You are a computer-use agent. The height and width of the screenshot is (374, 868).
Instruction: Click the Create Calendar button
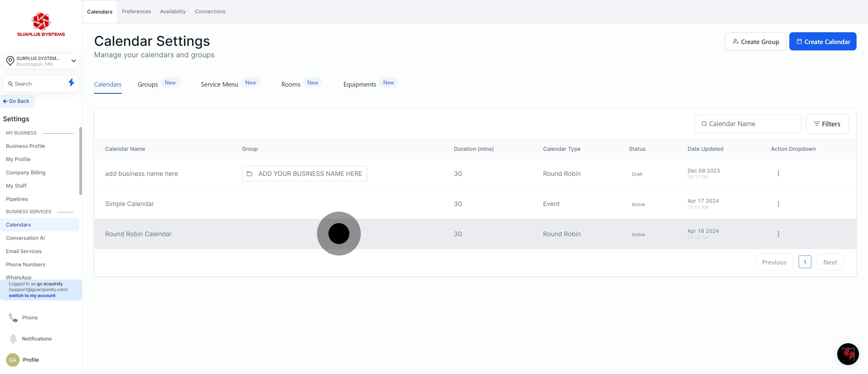pyautogui.click(x=822, y=42)
